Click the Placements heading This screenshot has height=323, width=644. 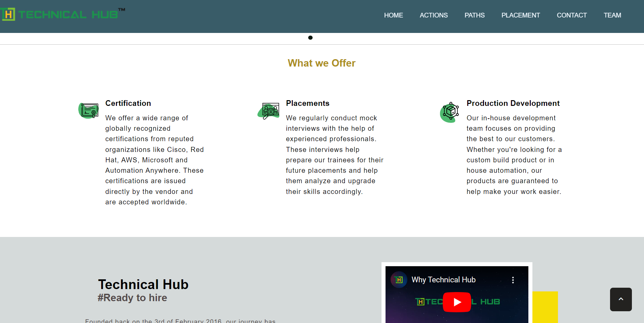pyautogui.click(x=308, y=103)
